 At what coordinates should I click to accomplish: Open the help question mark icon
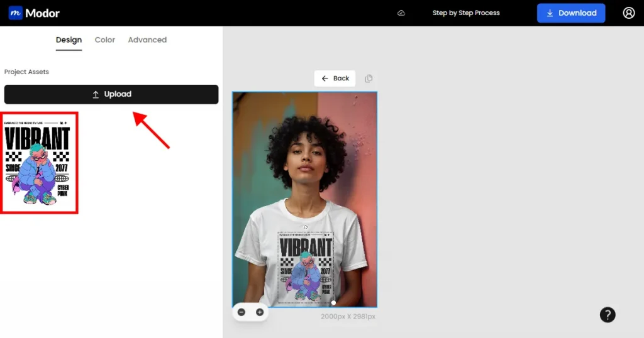click(x=608, y=315)
